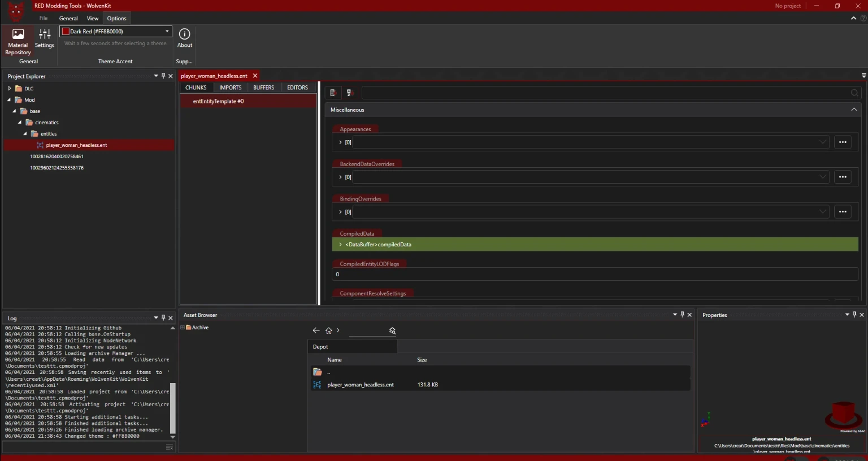Open BindingOverrides editor ellipsis button
Screen dimensions: 868x461
(x=843, y=212)
